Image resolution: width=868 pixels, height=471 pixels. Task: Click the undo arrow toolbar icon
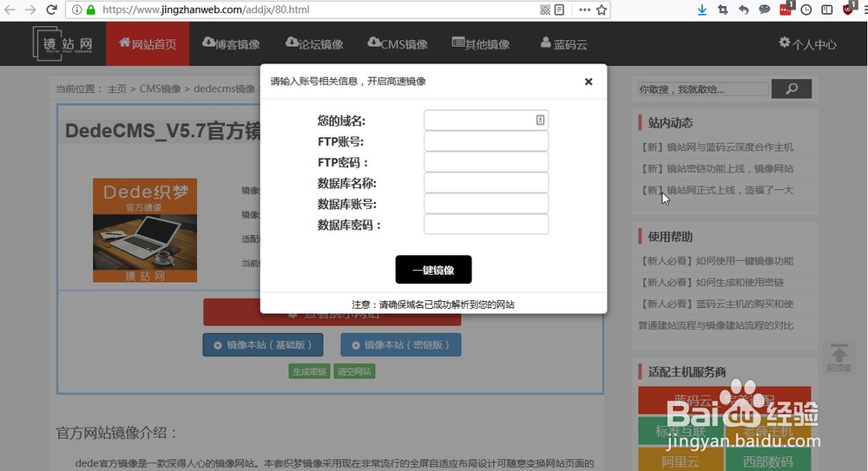(744, 10)
